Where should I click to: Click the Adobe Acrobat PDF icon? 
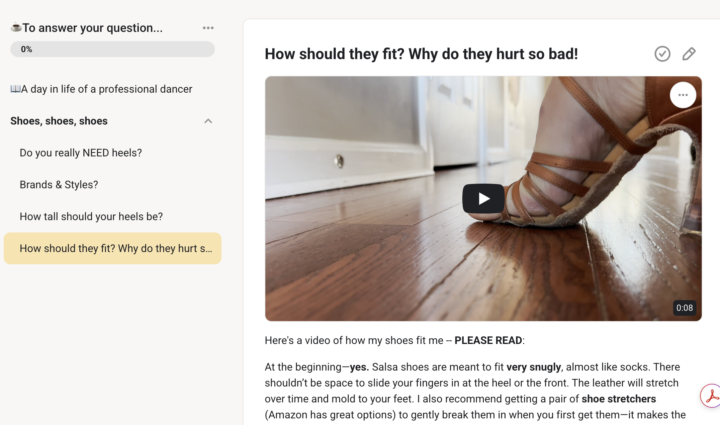click(x=711, y=396)
